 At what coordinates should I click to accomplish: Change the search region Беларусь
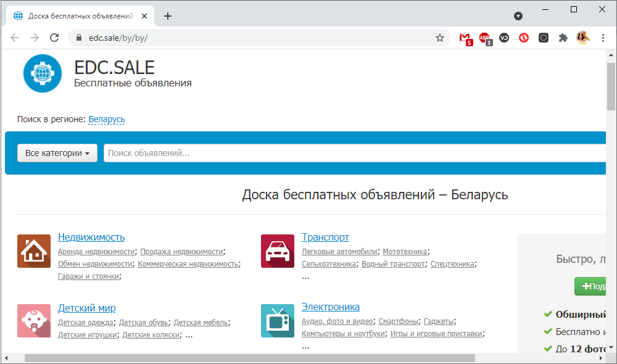pyautogui.click(x=107, y=119)
